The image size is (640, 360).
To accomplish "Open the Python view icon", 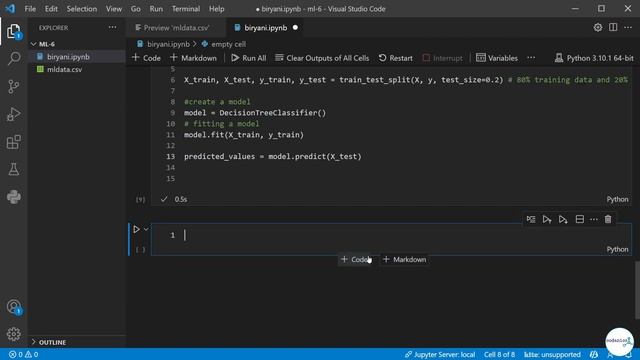I will tap(13, 197).
